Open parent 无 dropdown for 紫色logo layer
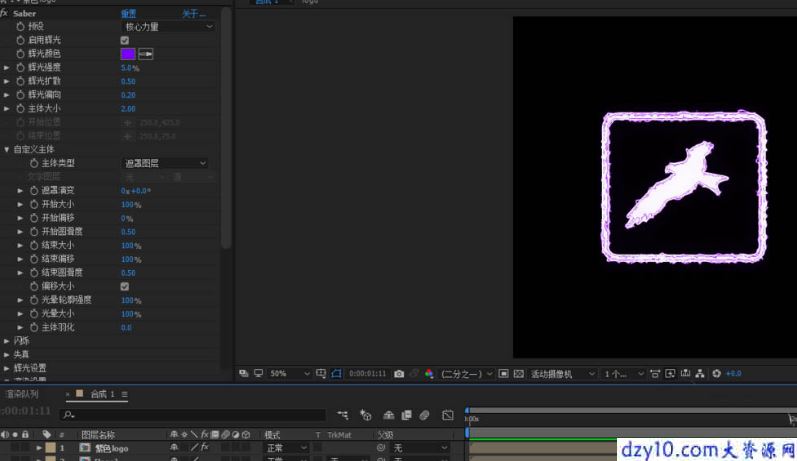797x461 pixels. click(420, 448)
